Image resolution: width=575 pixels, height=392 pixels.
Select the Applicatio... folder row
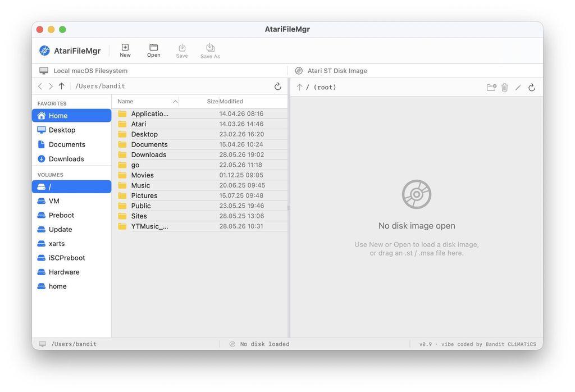tap(200, 113)
